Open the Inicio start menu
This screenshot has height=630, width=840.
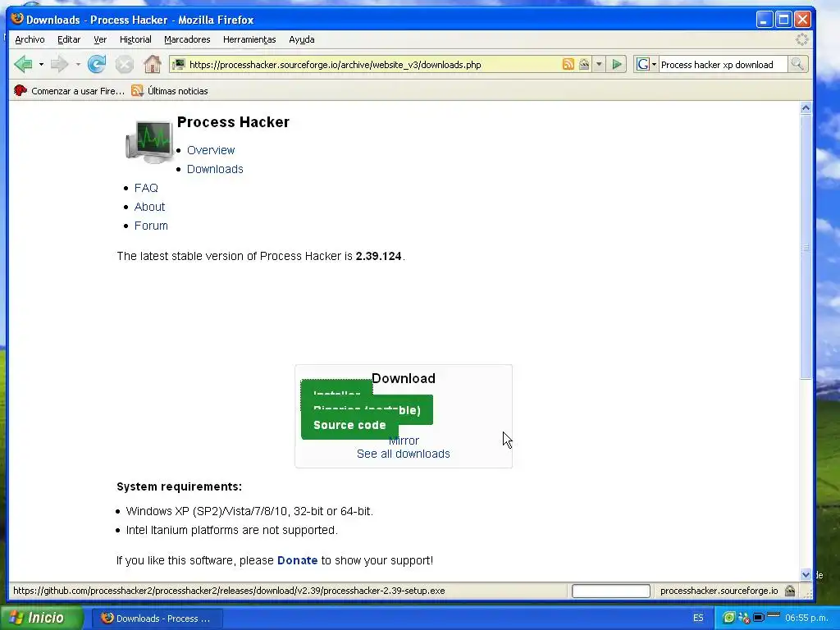(42, 619)
